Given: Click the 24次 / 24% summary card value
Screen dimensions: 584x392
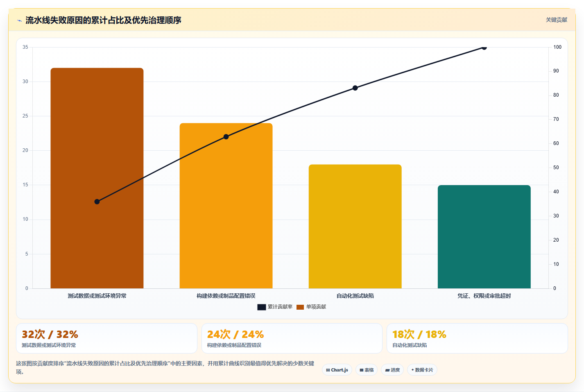Looking at the screenshot, I should click(235, 335).
